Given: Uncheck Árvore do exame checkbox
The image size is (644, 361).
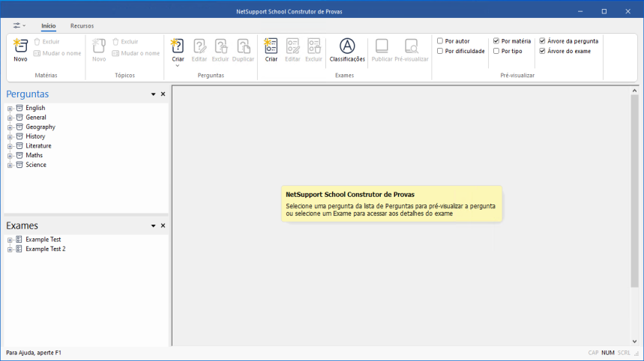Looking at the screenshot, I should [x=542, y=51].
